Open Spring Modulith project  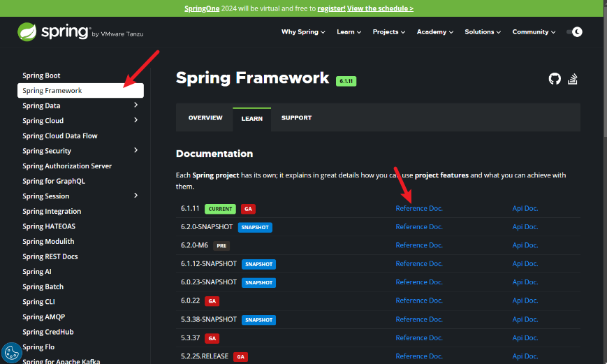click(x=48, y=241)
